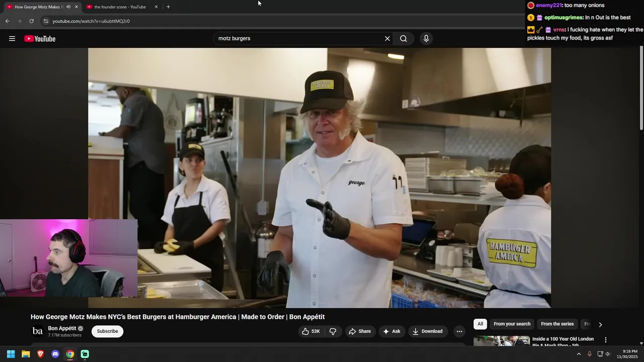Screen dimensions: 644x362
Task: Dislike the video
Action: 333,331
